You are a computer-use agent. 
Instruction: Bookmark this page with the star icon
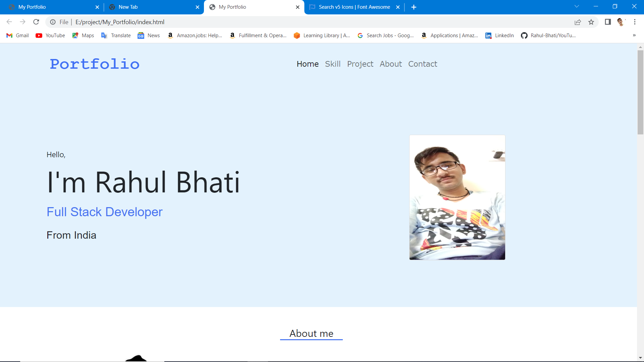pyautogui.click(x=591, y=22)
